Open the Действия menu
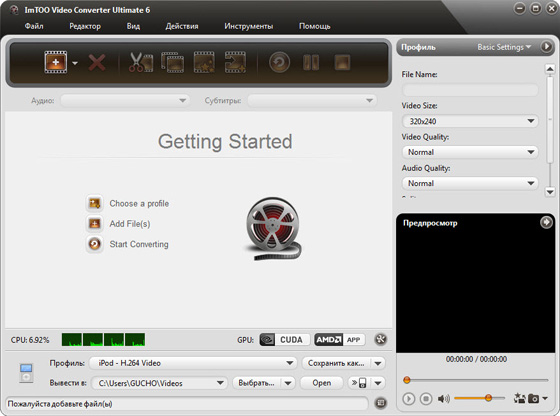The height and width of the screenshot is (416, 560). coord(182,26)
